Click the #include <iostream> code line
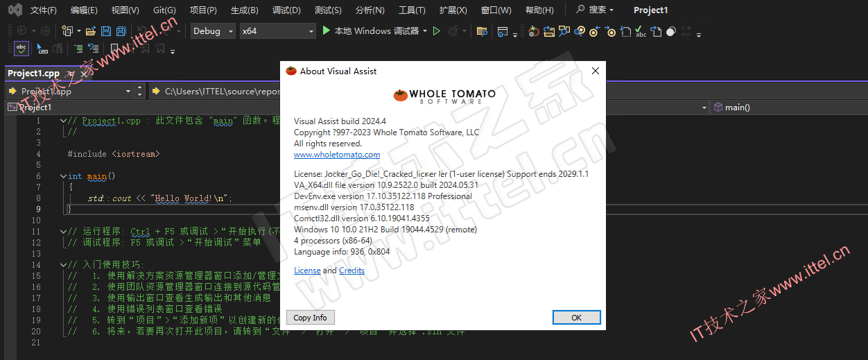 [x=114, y=154]
